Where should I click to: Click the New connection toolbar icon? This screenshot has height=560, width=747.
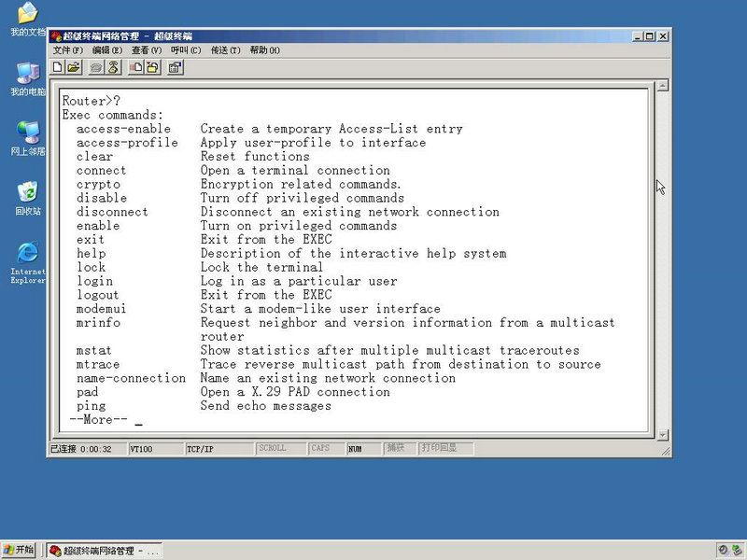pyautogui.click(x=58, y=67)
